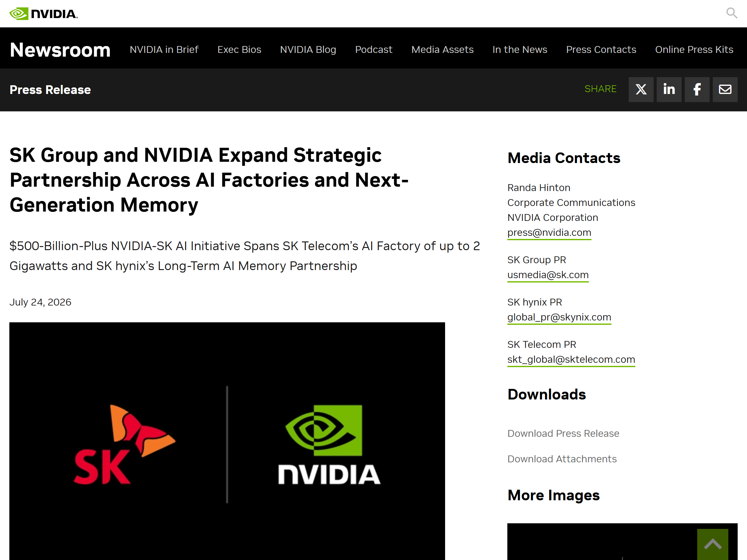The height and width of the screenshot is (560, 747).
Task: Open NVIDIA in Brief menu item
Action: coord(164,49)
